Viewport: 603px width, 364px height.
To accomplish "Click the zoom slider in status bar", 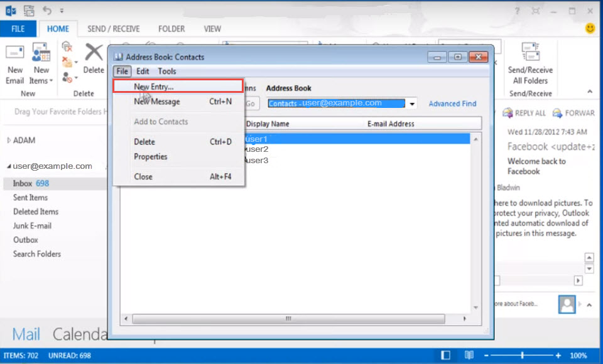I will 522,356.
